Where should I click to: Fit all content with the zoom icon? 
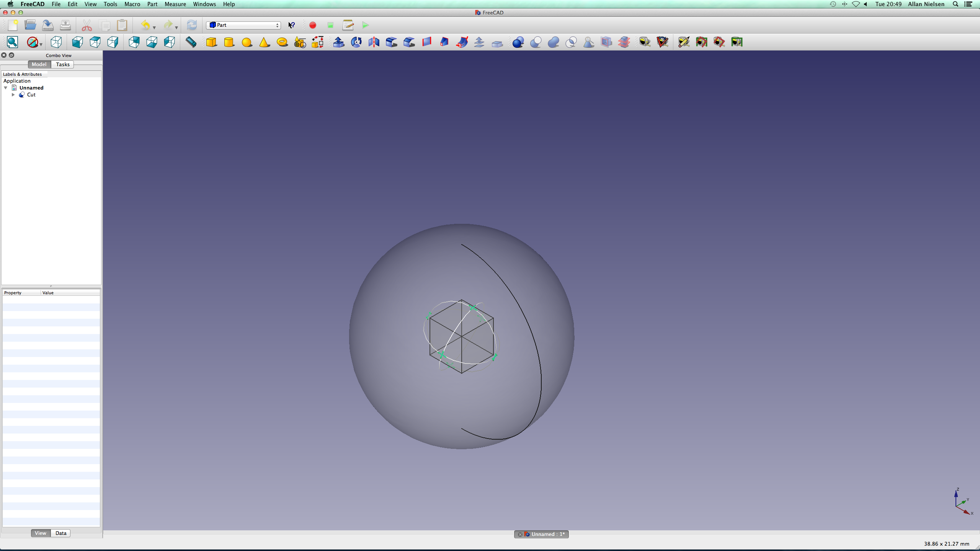coord(13,42)
